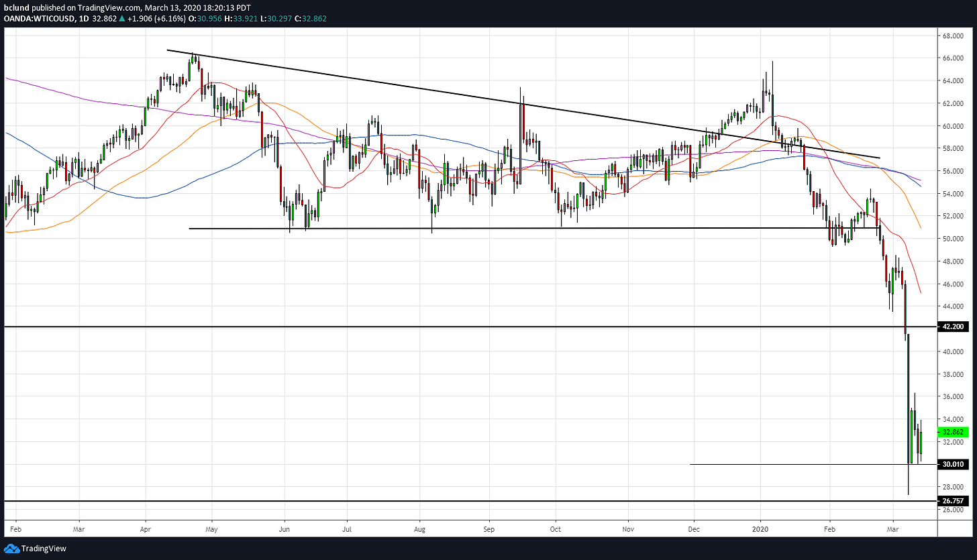Click the 26.757 price level label

(953, 501)
